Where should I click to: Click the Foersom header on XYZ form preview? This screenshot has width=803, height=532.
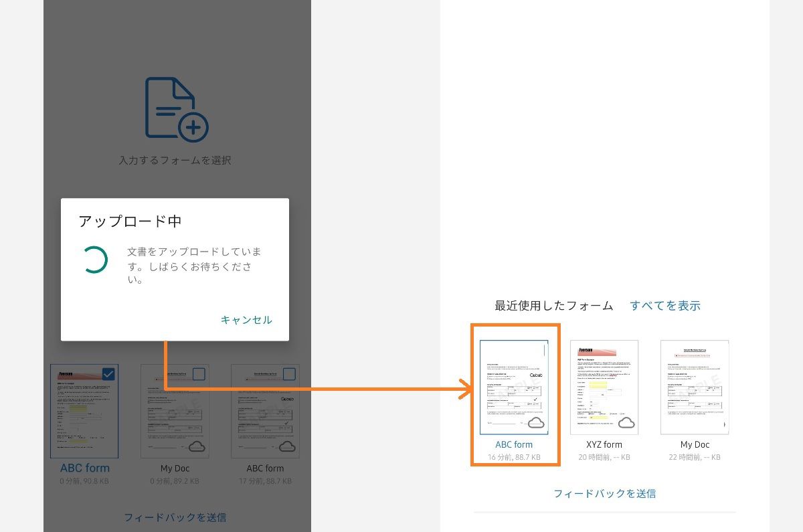[598, 349]
